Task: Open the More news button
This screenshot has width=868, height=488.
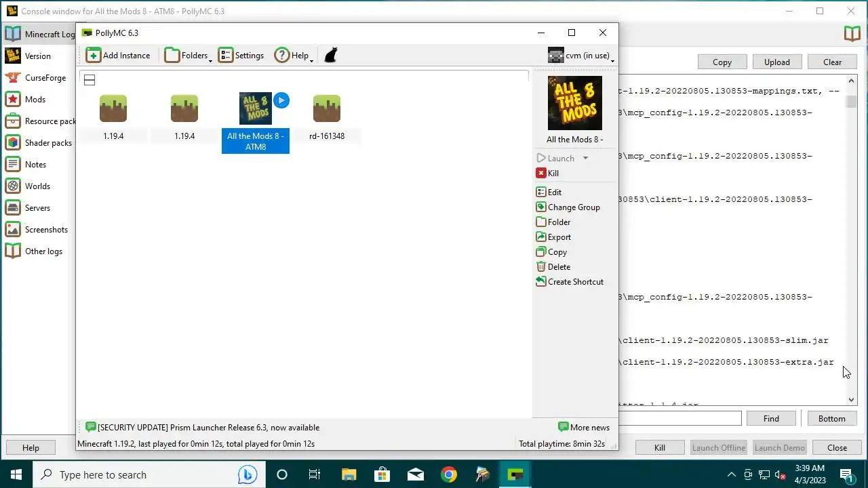Action: pos(584,428)
